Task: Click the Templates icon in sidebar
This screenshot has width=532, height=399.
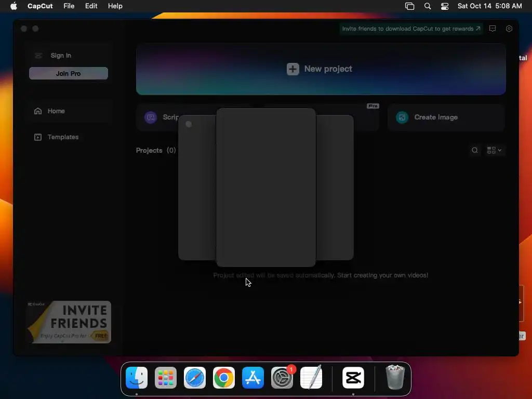Action: (37, 137)
